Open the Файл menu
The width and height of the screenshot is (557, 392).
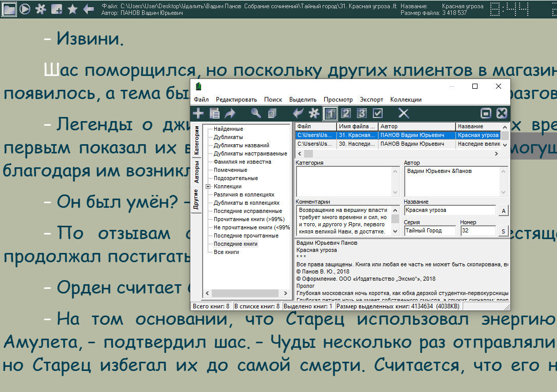click(202, 100)
